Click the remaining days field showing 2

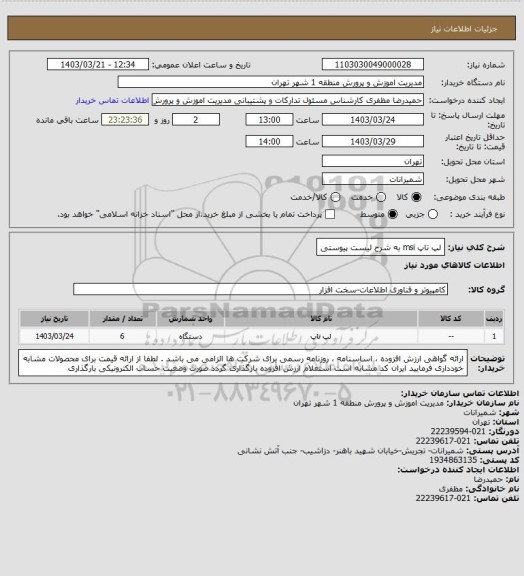[x=196, y=120]
